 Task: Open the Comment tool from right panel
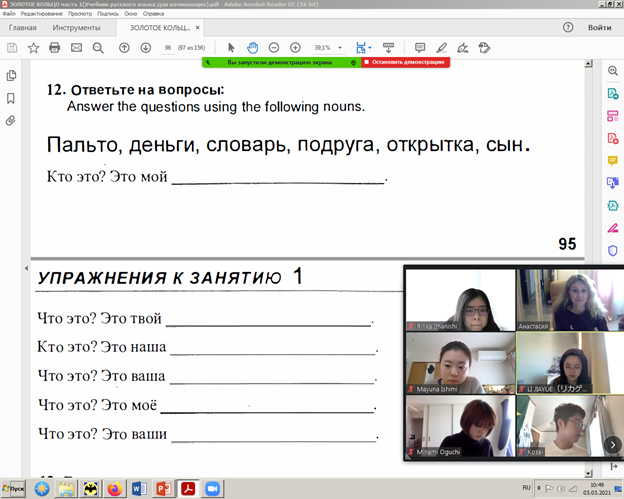[612, 161]
